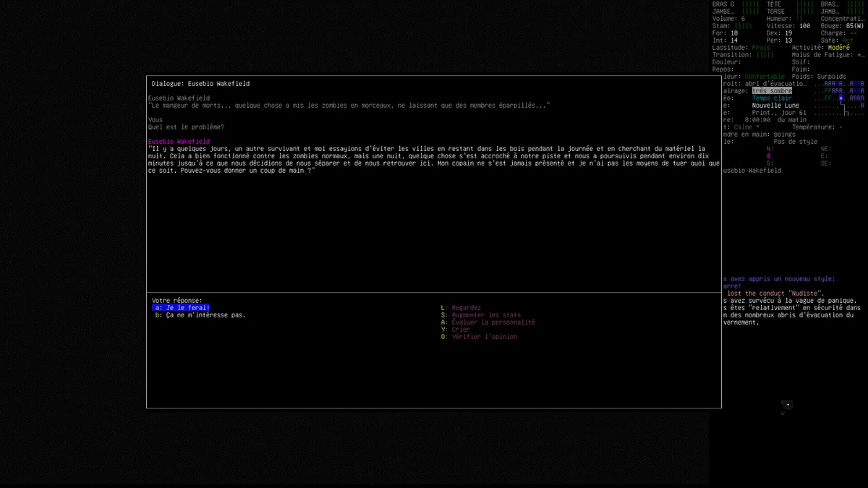Viewport: 868px width, 488px height.
Task: Click the "très sombre" lighting status
Action: [772, 91]
